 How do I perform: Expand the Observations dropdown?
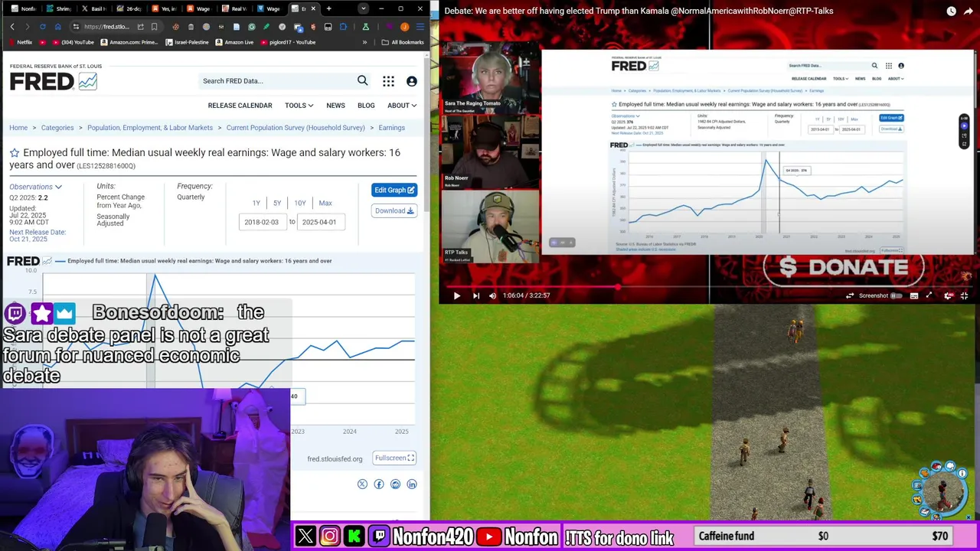tap(35, 187)
